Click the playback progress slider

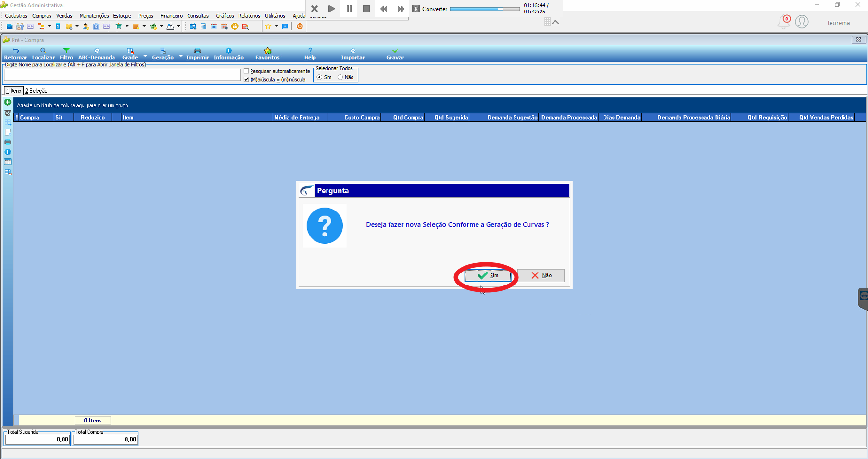[485, 9]
